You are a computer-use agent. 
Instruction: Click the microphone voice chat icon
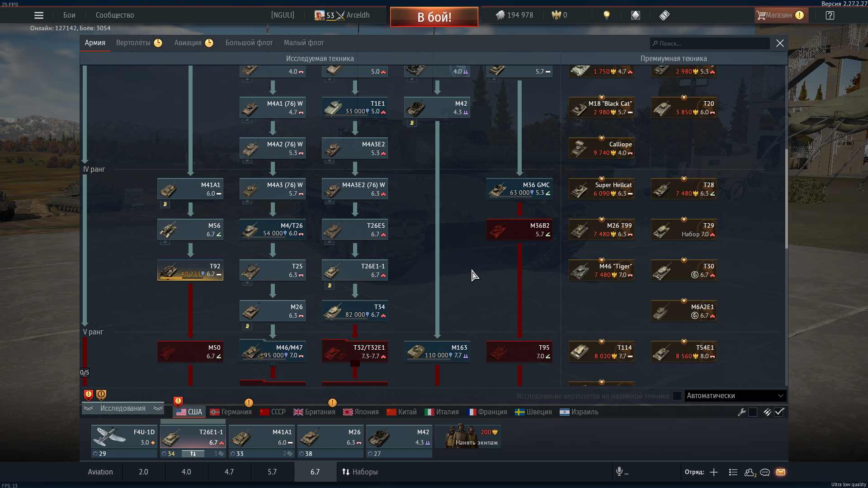pyautogui.click(x=619, y=472)
